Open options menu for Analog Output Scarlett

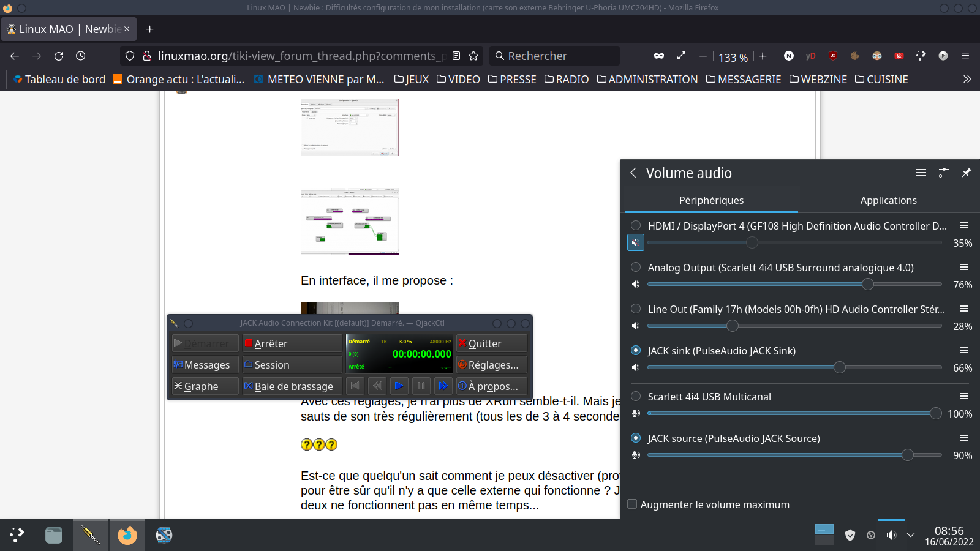964,267
